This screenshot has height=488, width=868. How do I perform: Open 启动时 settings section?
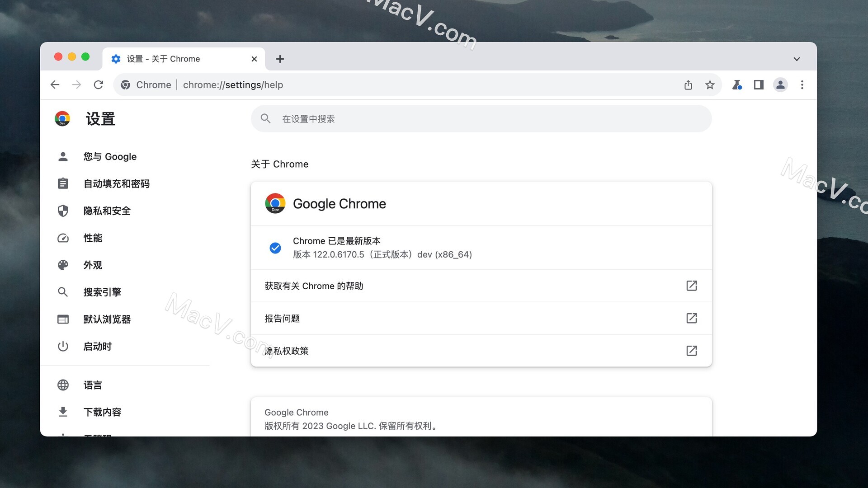click(97, 347)
